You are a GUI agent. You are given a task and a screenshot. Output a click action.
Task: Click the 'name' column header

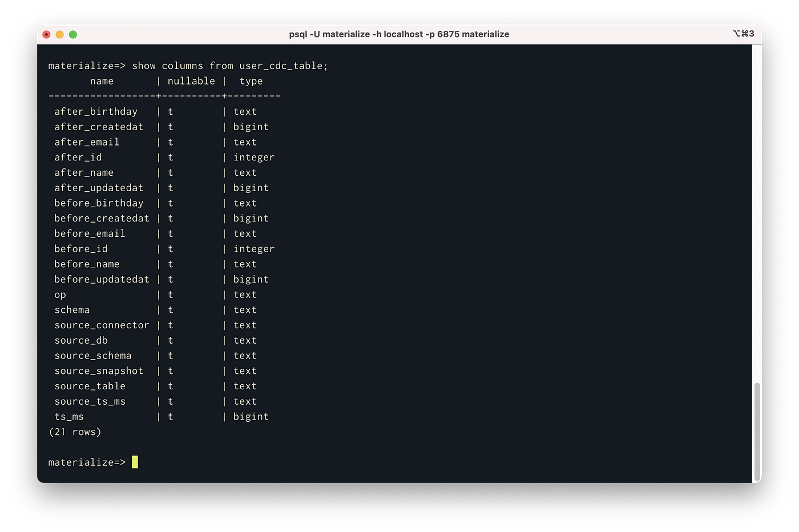(102, 81)
